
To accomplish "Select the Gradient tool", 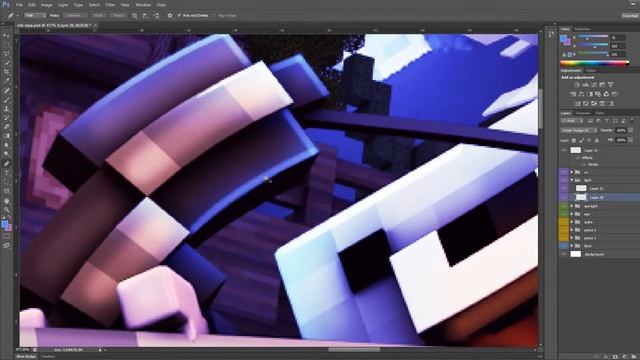I will tap(7, 136).
